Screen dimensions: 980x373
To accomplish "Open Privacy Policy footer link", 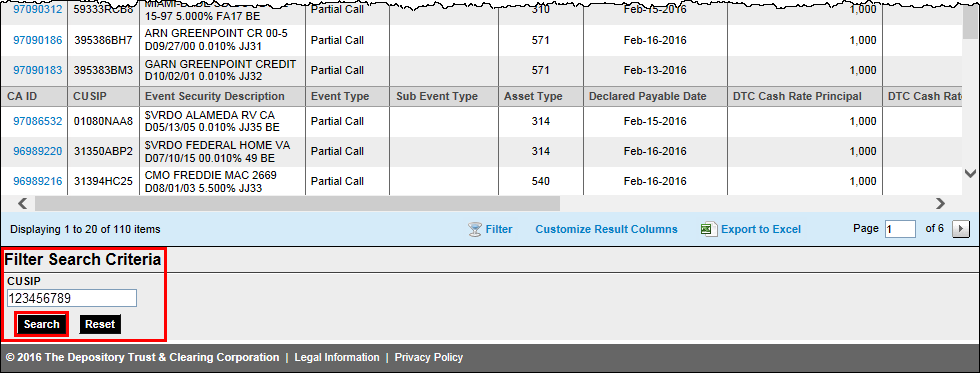I will [x=429, y=357].
